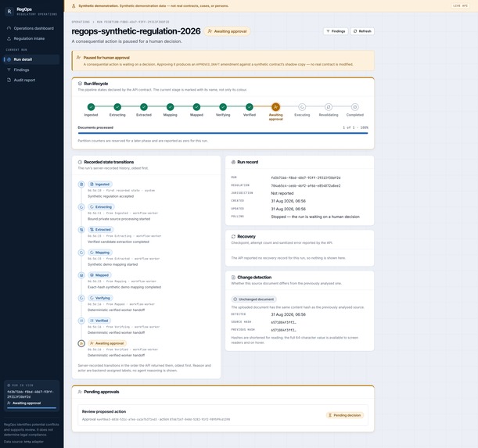Click the Verifying lifecycle step circle
478x448 pixels.
pyautogui.click(x=223, y=107)
